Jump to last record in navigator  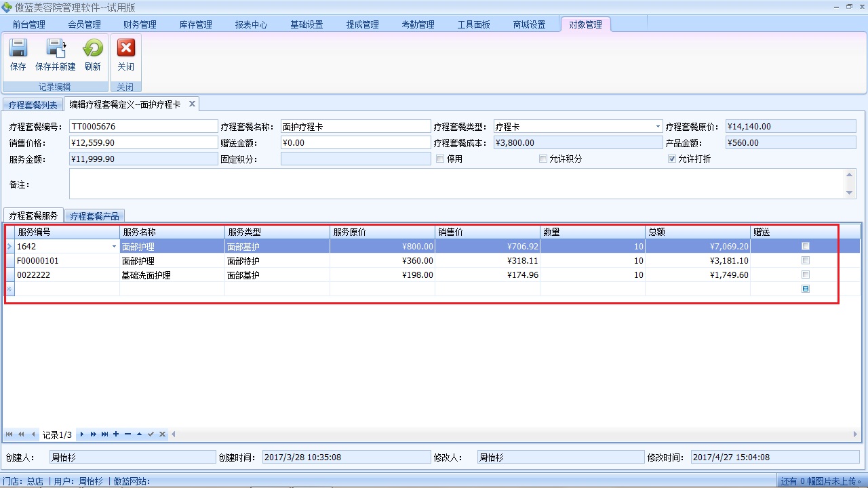tap(104, 434)
